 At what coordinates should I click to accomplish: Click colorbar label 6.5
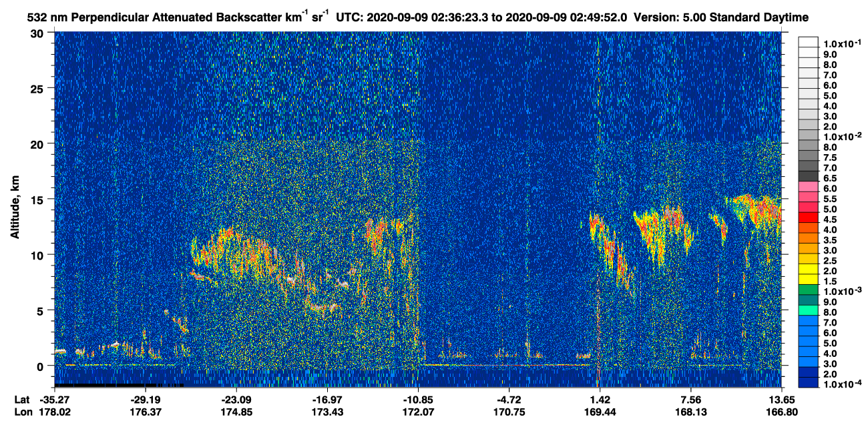click(x=831, y=178)
